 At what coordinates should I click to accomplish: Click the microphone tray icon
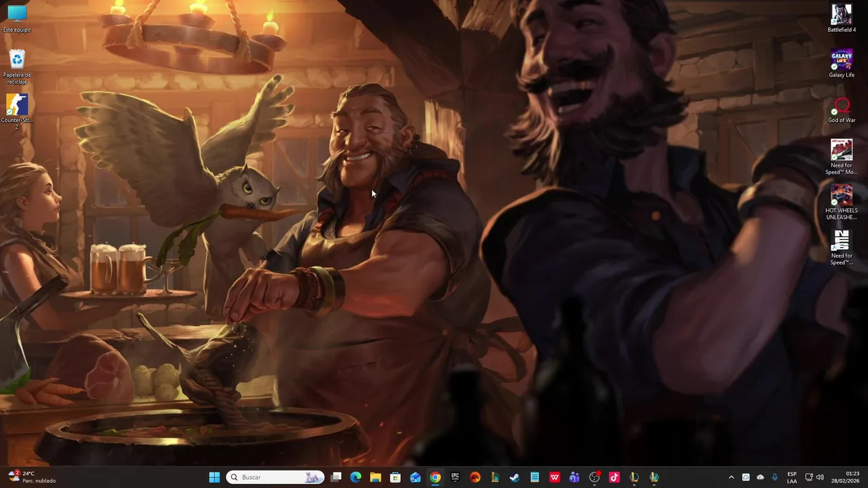tap(774, 477)
